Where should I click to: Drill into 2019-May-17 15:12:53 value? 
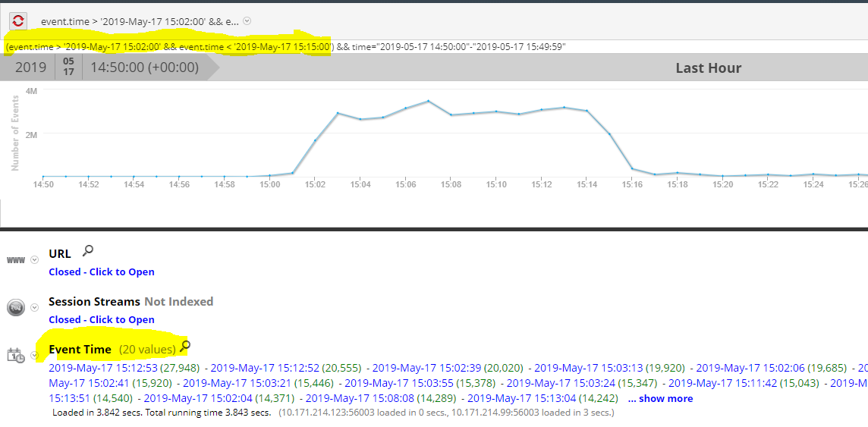(x=103, y=367)
